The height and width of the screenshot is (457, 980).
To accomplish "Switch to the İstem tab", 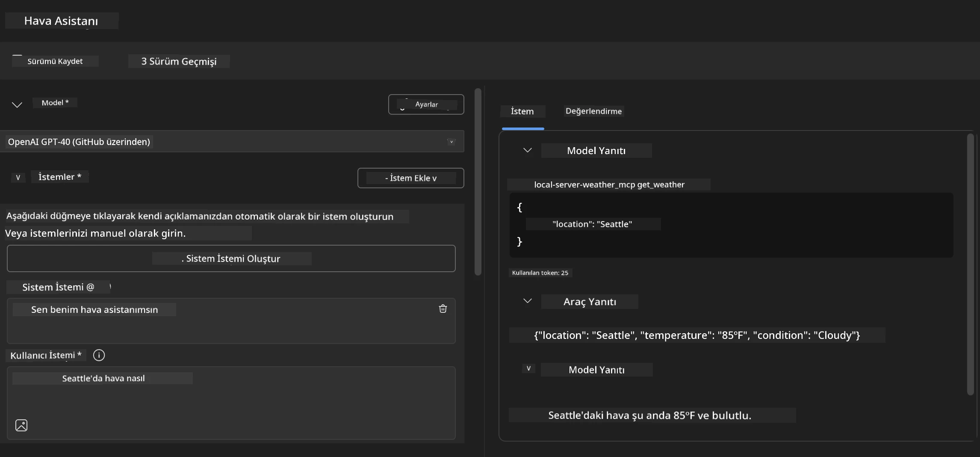I will tap(522, 111).
